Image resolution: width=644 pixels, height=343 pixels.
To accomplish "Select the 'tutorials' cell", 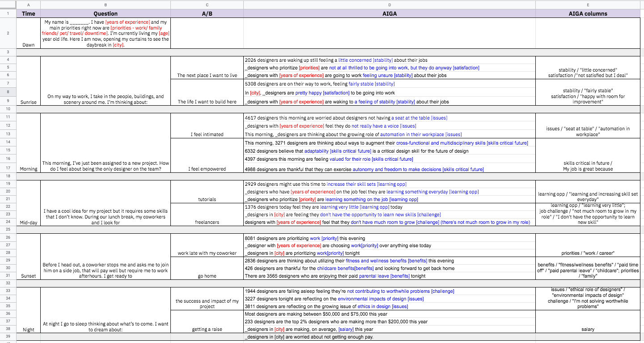I will 207,192.
